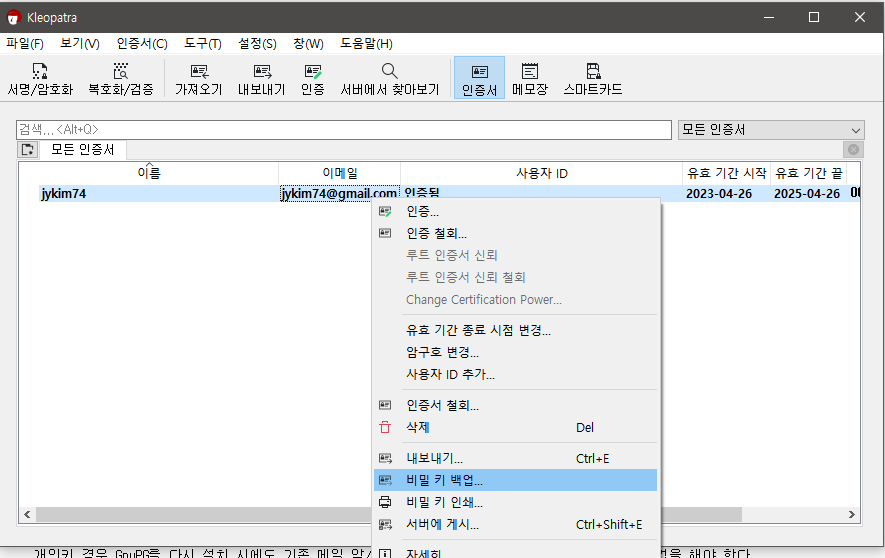Open the Smartcards (스마트카드) view
885x558 pixels.
pyautogui.click(x=593, y=79)
